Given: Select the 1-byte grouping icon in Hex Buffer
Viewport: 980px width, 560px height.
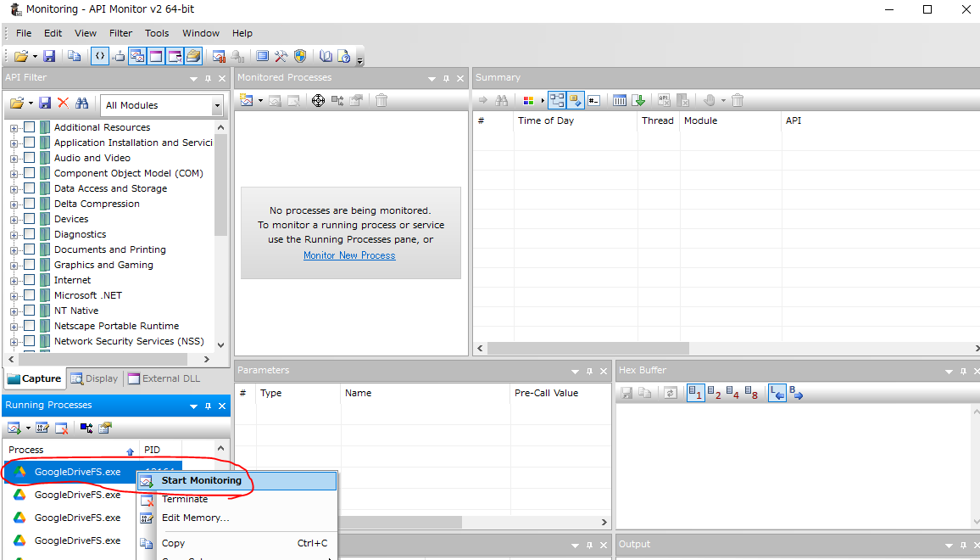Looking at the screenshot, I should pyautogui.click(x=695, y=393).
